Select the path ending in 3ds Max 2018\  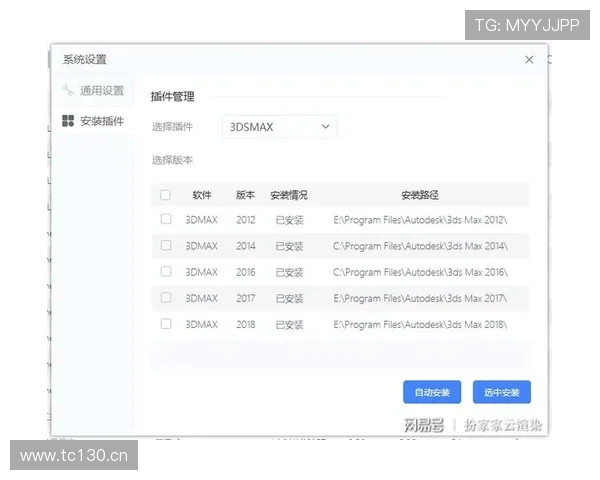coord(420,325)
